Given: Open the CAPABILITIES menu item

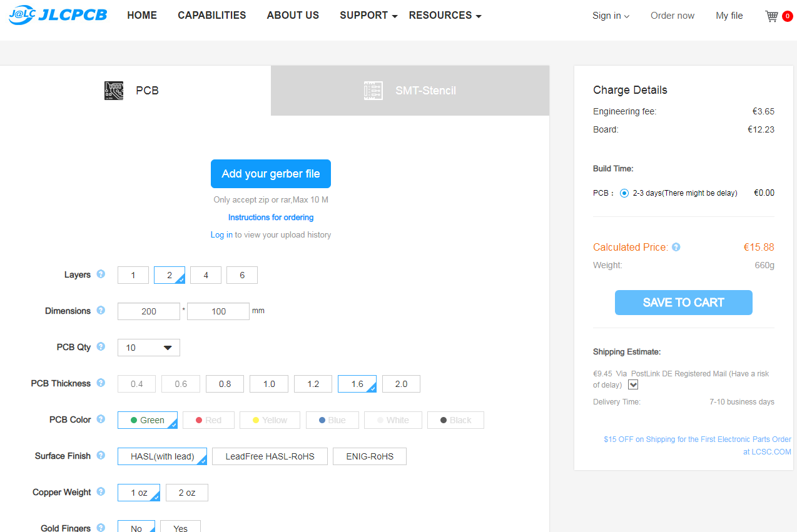Looking at the screenshot, I should pos(211,16).
